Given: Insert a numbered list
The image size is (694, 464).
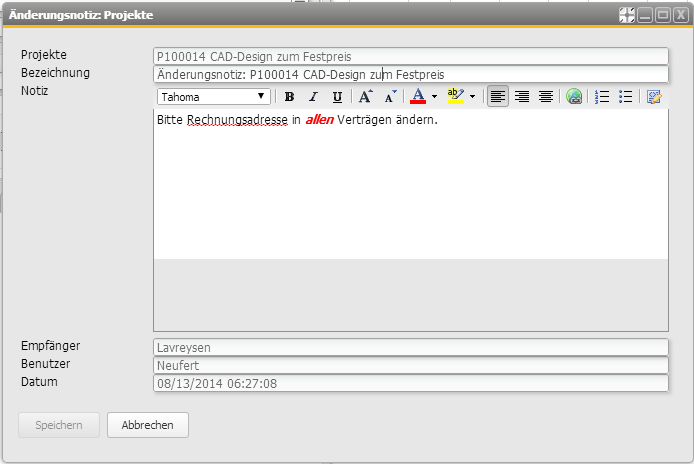Looking at the screenshot, I should pyautogui.click(x=602, y=97).
